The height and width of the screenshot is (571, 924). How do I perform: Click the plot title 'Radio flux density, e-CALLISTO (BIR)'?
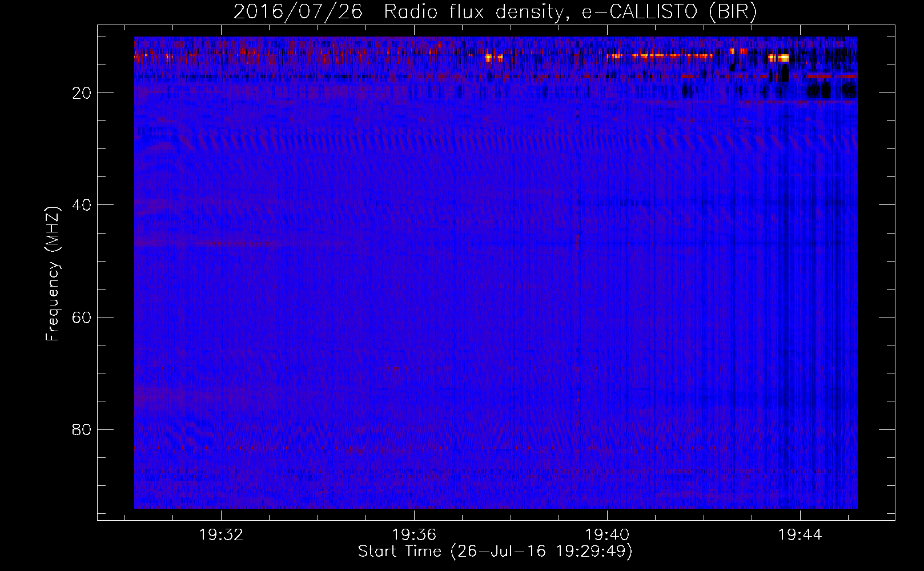point(570,11)
